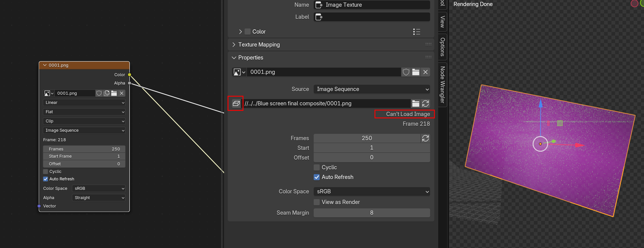Click the node's Offset field
This screenshot has height=248, width=644.
click(x=84, y=164)
